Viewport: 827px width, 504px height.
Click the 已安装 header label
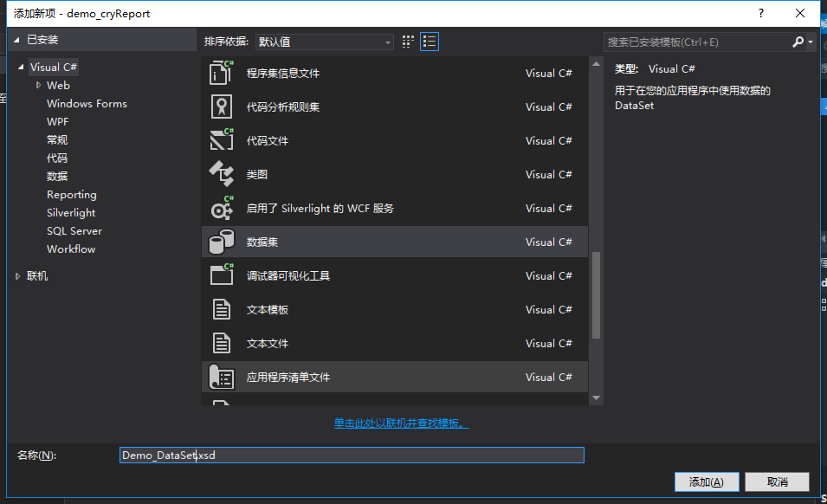[42, 40]
